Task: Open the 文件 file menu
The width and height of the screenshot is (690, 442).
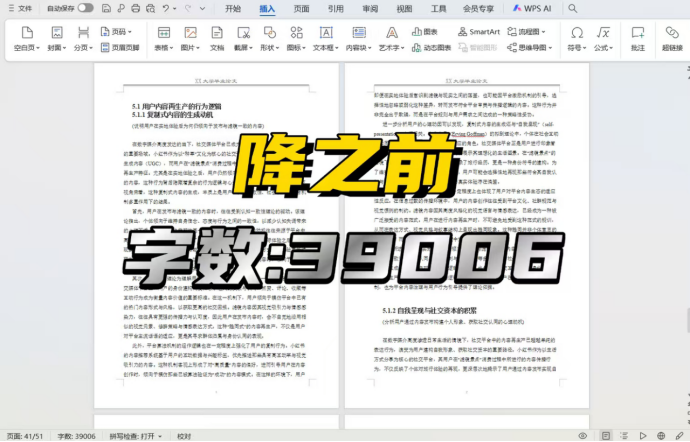Action: pos(20,8)
